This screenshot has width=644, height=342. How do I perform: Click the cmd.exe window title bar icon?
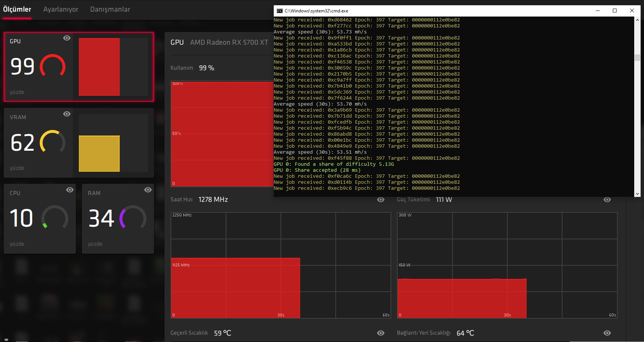coord(279,11)
